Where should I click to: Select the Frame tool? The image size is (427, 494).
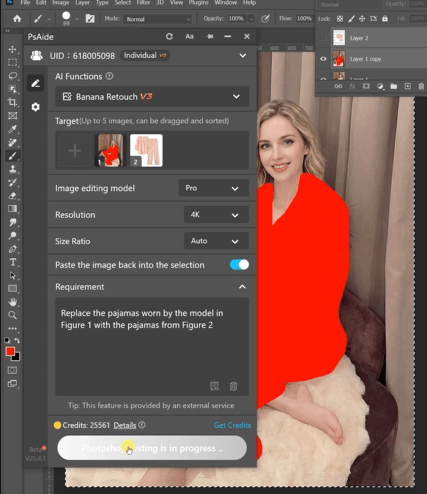(13, 116)
